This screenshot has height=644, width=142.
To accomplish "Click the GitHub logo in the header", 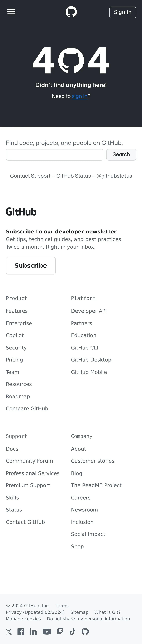I will tap(71, 12).
